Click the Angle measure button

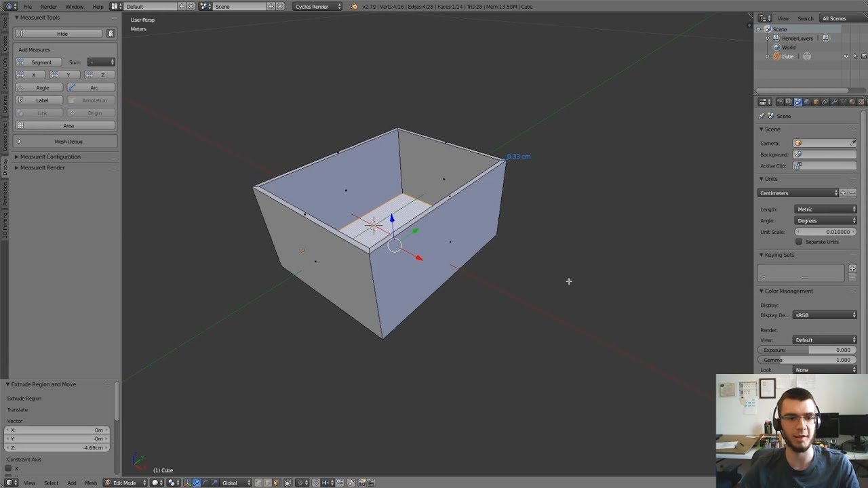pyautogui.click(x=39, y=87)
